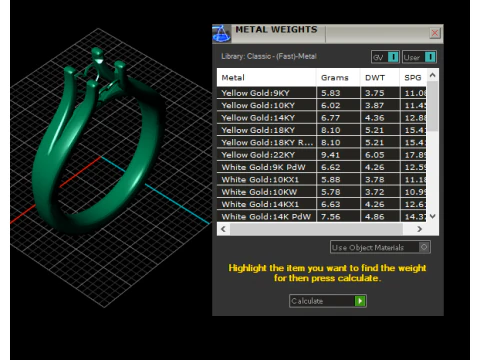Click the 9.41 grams value

331,155
